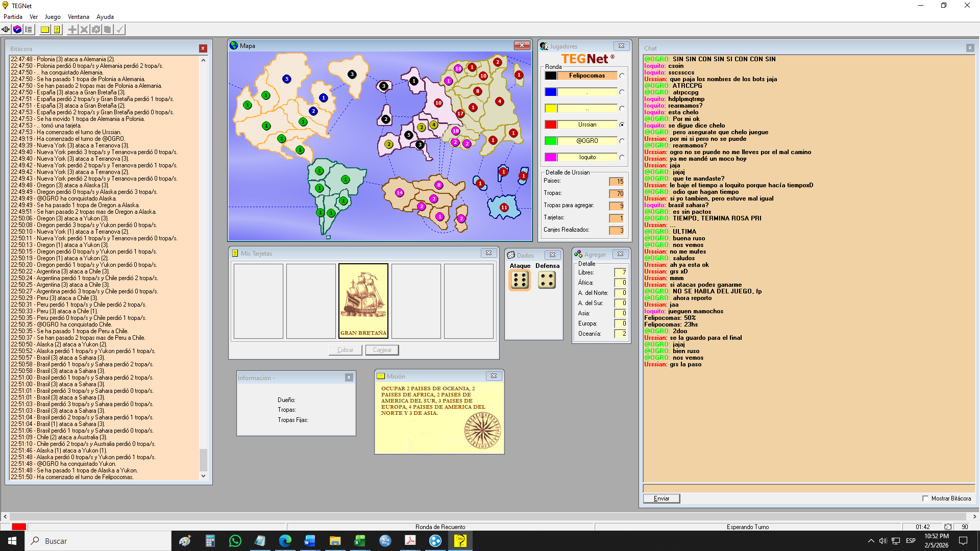
Task: Click the yellow country cards toolbar icon
Action: coord(57,30)
